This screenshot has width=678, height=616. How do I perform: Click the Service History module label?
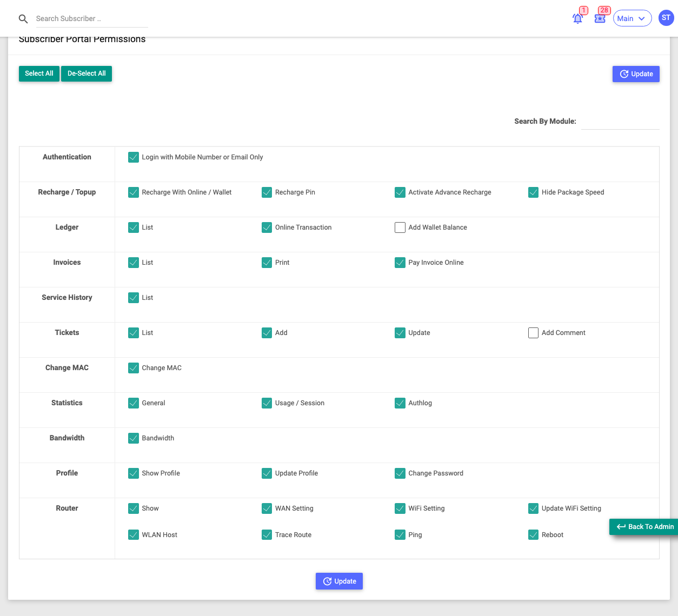67,298
